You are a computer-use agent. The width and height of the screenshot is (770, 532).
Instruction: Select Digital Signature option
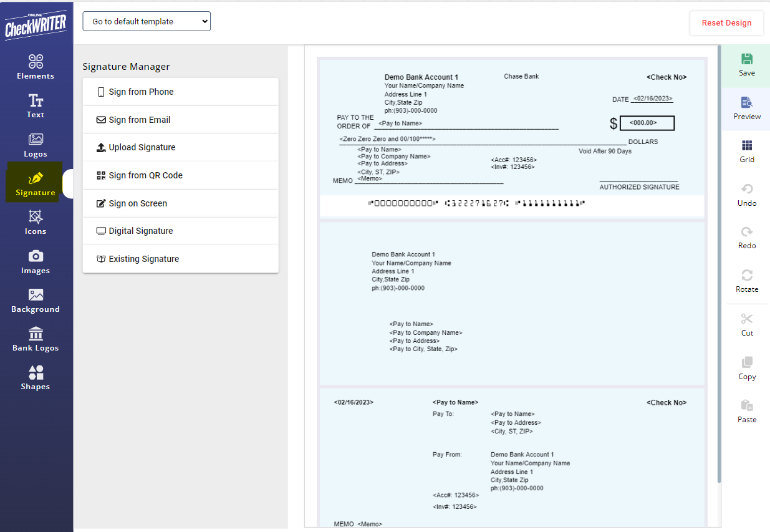tap(180, 231)
